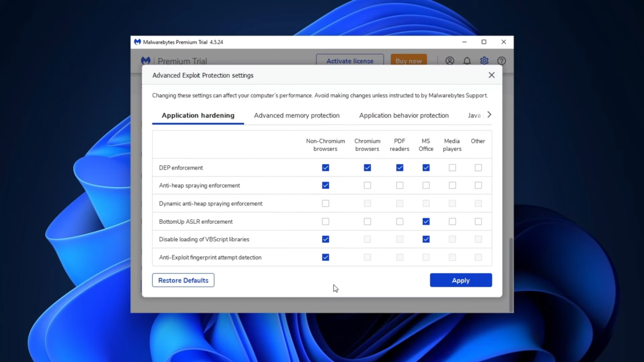Enable DEP enforcement for Media players

[x=452, y=168]
